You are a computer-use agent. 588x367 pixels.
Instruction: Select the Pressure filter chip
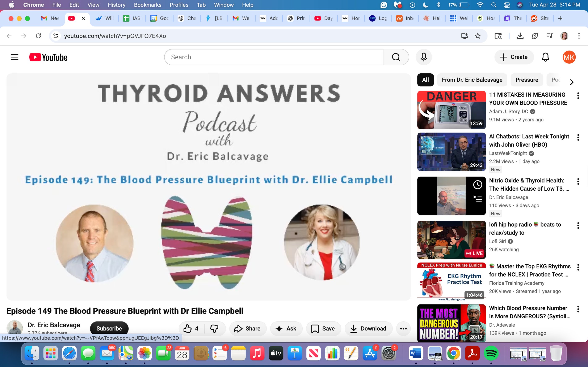point(526,80)
